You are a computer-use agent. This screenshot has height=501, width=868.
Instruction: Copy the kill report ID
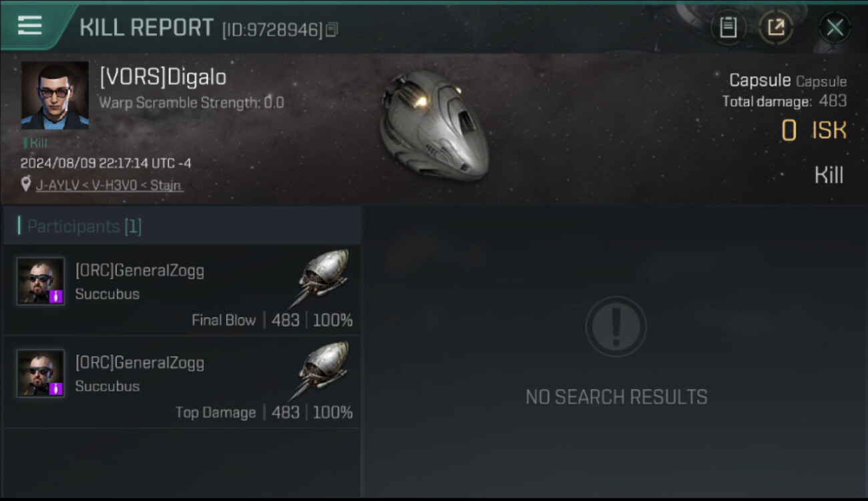(x=332, y=29)
